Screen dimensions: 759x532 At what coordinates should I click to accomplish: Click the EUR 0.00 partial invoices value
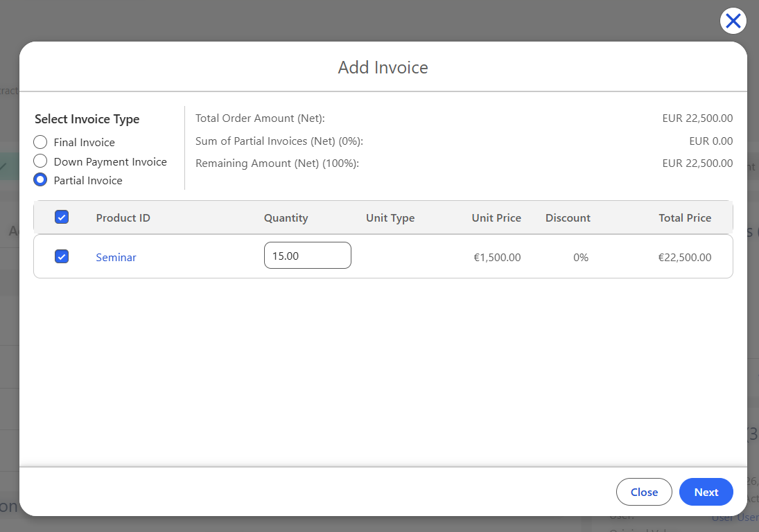710,141
